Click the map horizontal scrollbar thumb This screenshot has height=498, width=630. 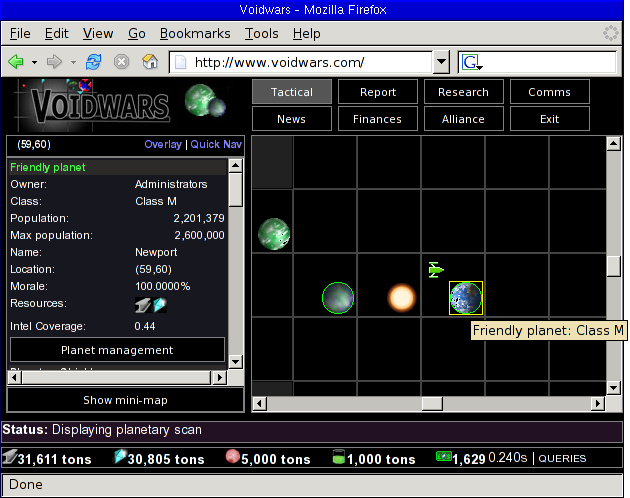click(x=432, y=403)
